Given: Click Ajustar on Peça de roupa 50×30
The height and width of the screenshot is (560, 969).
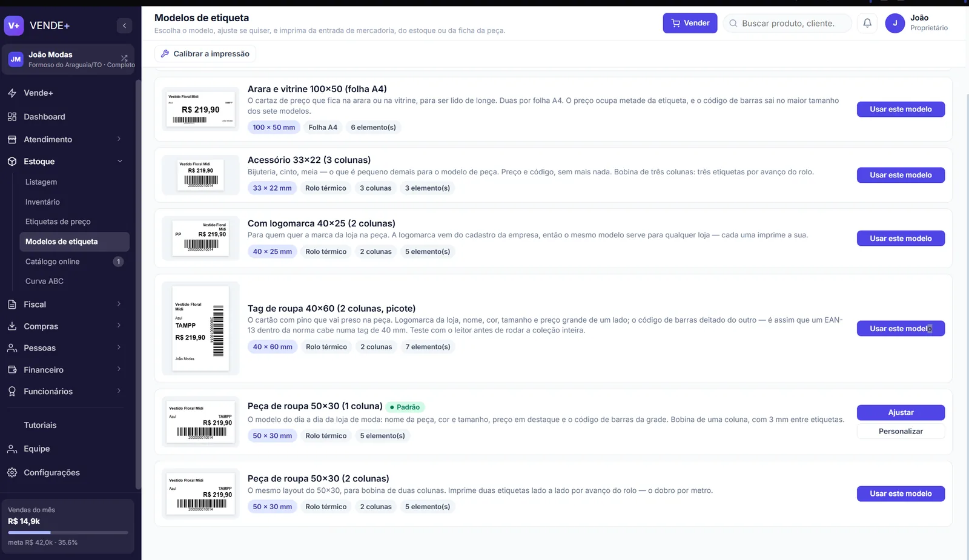Looking at the screenshot, I should tap(901, 413).
